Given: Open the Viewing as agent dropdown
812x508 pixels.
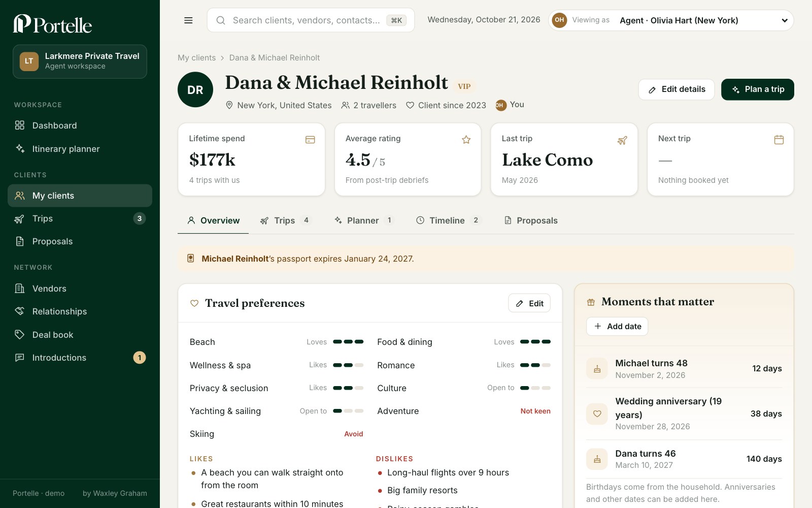Looking at the screenshot, I should pyautogui.click(x=671, y=20).
